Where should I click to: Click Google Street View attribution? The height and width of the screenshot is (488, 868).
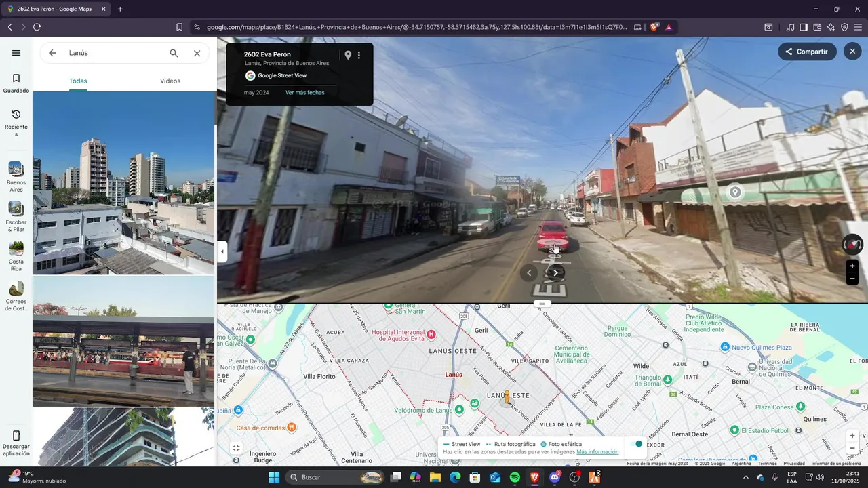(x=276, y=75)
